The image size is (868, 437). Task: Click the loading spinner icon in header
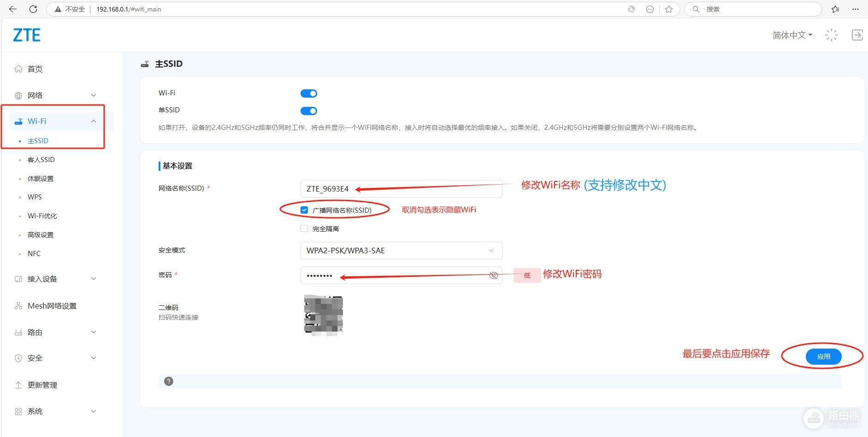click(832, 35)
